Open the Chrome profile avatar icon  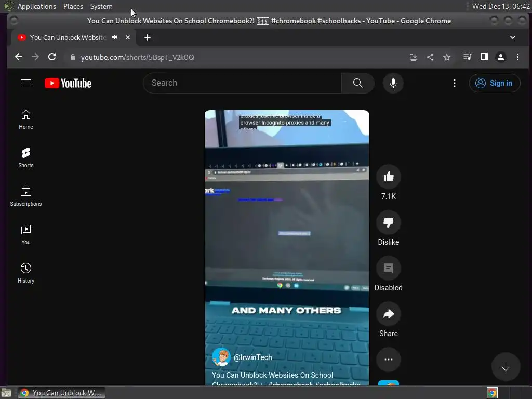501,57
